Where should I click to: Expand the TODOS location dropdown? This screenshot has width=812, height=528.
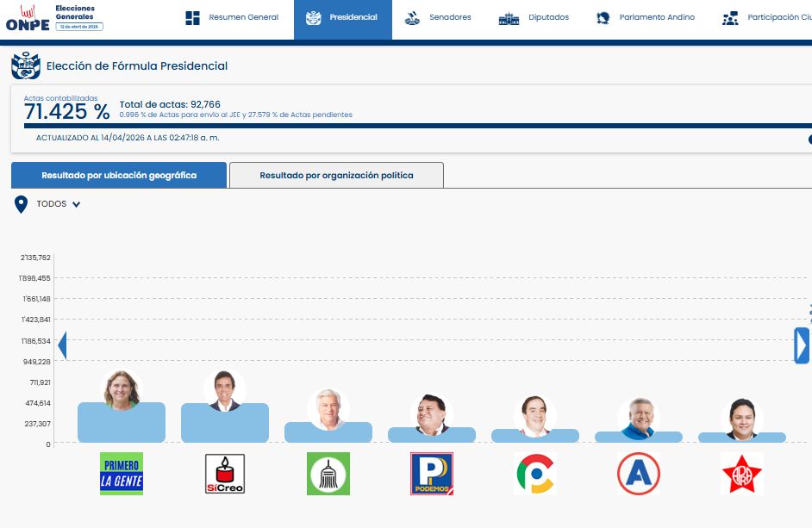58,204
